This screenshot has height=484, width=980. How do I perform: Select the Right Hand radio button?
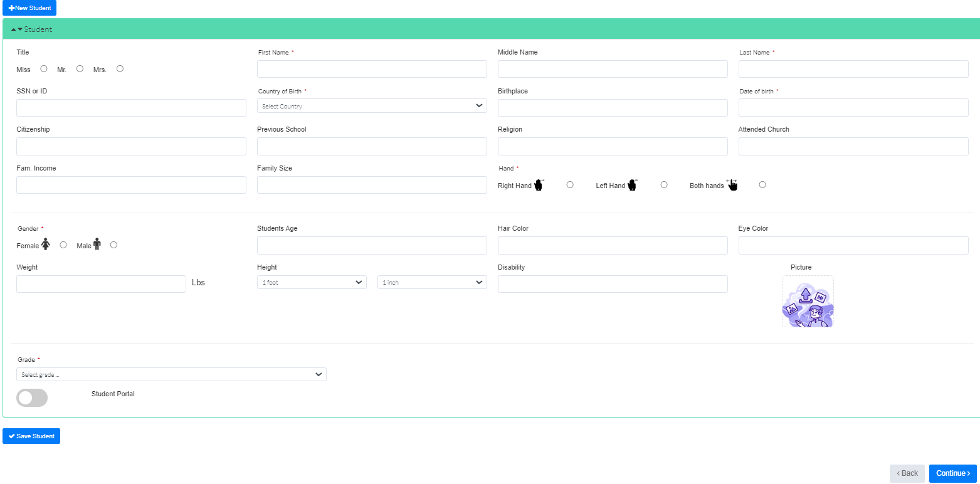click(x=570, y=185)
